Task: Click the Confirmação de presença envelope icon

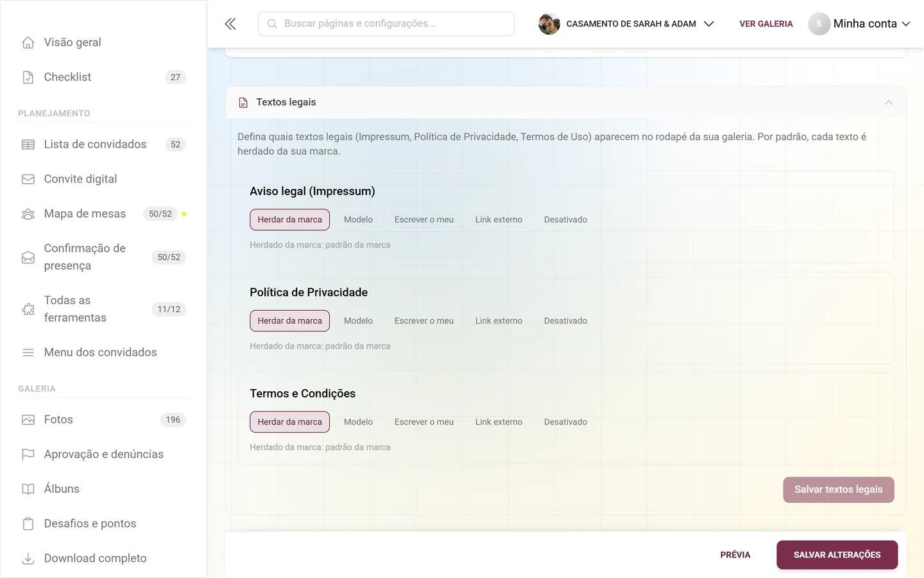Action: pyautogui.click(x=28, y=258)
